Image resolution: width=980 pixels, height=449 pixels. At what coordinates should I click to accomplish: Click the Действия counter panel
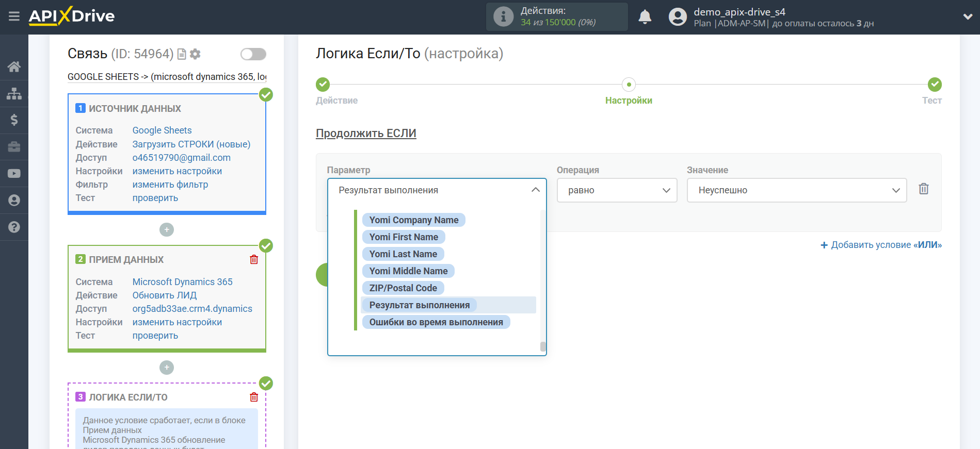pyautogui.click(x=557, y=17)
